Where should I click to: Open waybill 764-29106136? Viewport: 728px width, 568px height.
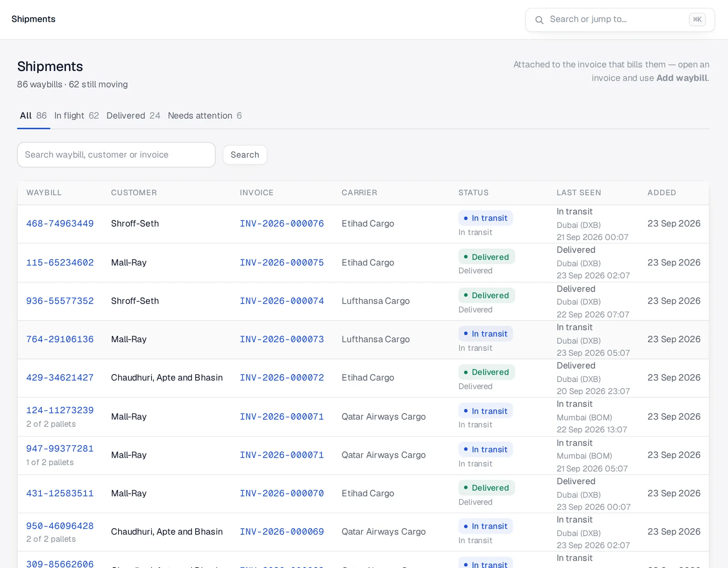click(x=60, y=339)
